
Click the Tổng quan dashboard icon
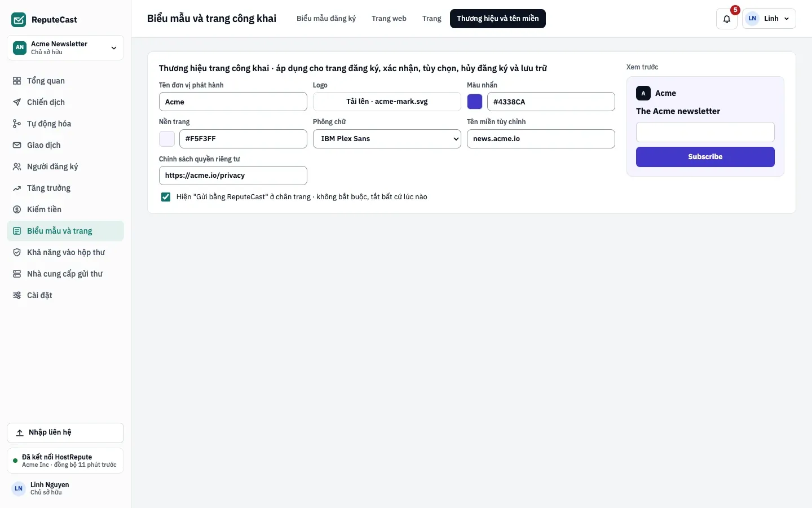click(x=17, y=81)
